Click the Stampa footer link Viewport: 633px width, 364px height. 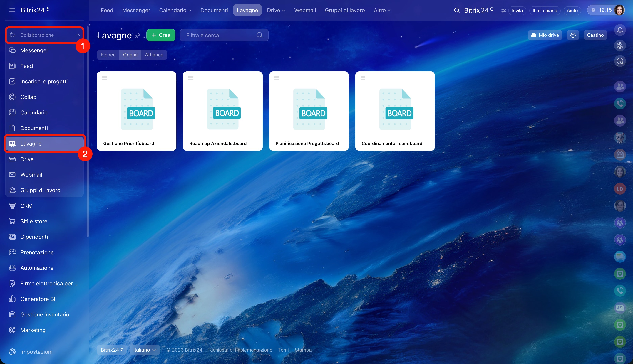[303, 350]
